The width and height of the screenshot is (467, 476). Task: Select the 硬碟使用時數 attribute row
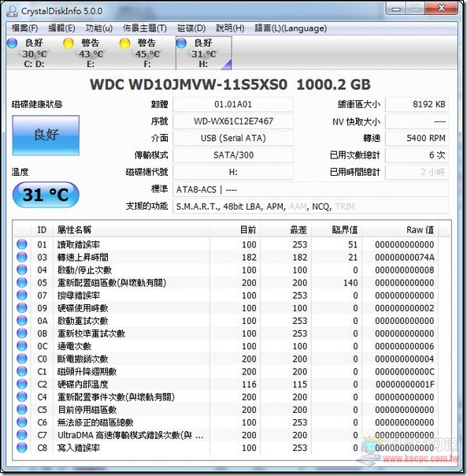(x=225, y=308)
